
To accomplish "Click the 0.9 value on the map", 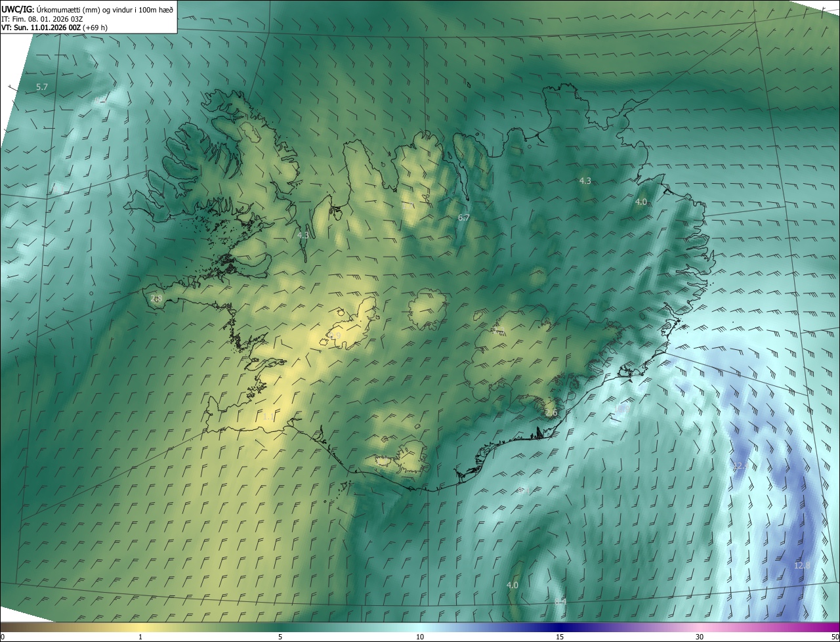I will click(x=335, y=335).
